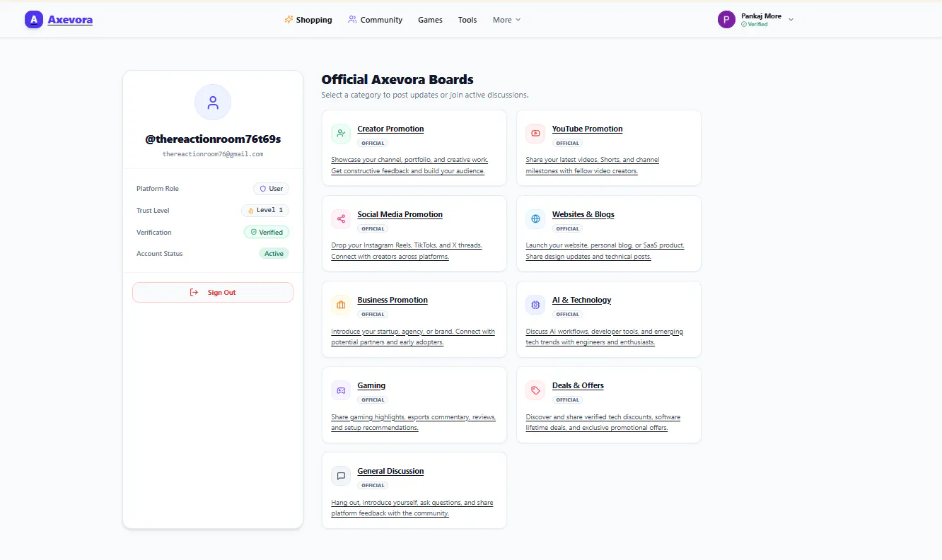Click the Websites & Blogs globe icon

[x=535, y=219]
